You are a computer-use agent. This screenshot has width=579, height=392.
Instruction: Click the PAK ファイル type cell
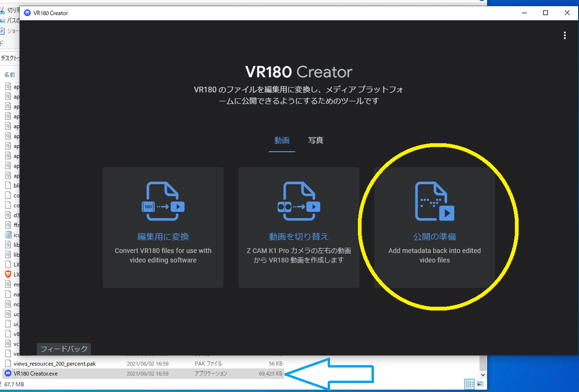[208, 364]
